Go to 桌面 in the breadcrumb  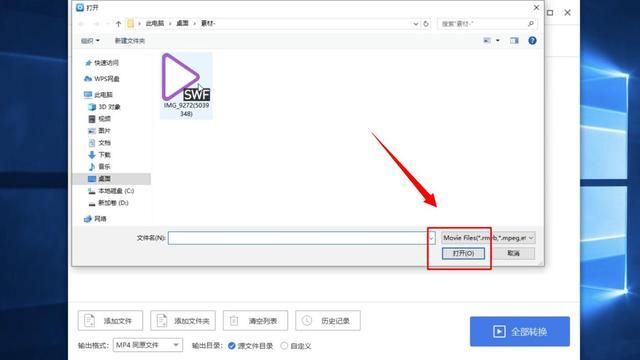coord(182,24)
